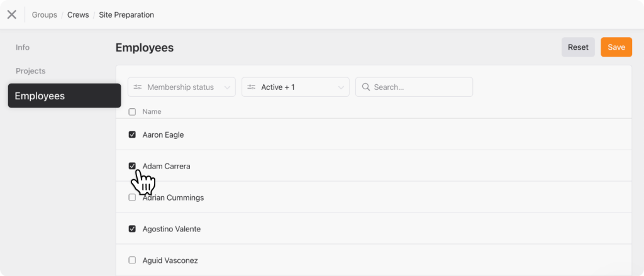
Task: Click the name Agostino Valente
Action: (172, 229)
